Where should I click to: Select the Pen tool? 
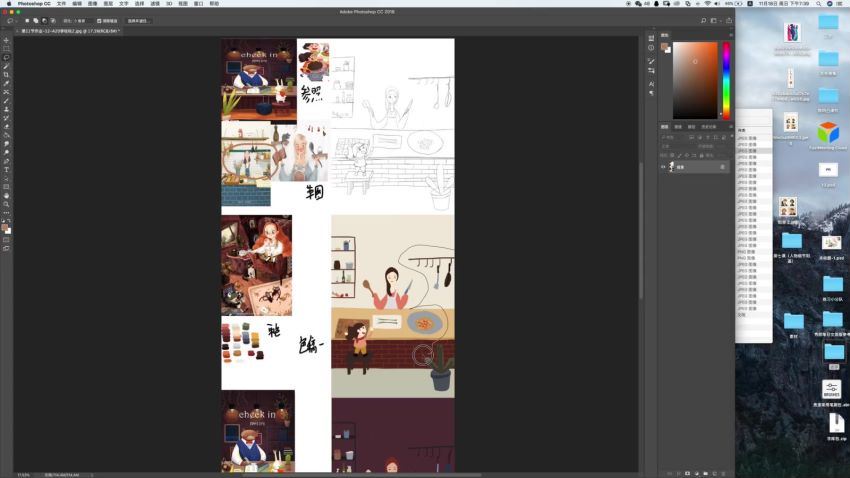pos(7,162)
